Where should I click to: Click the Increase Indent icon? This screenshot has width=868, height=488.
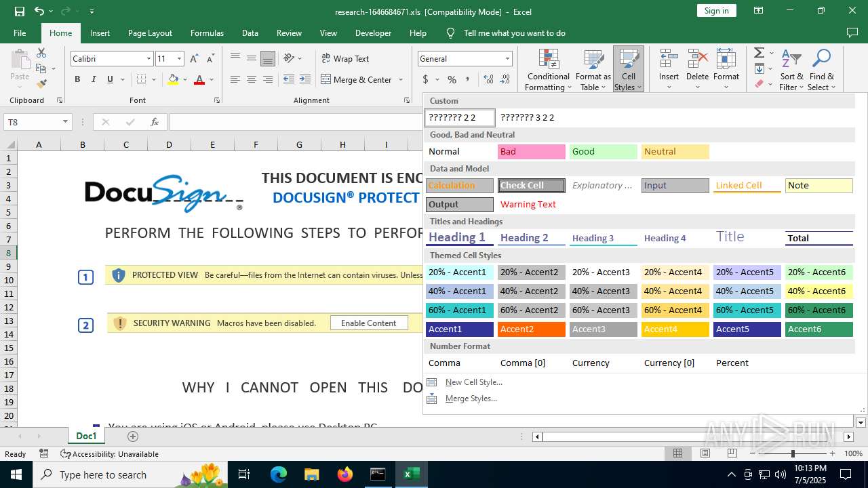pyautogui.click(x=305, y=79)
